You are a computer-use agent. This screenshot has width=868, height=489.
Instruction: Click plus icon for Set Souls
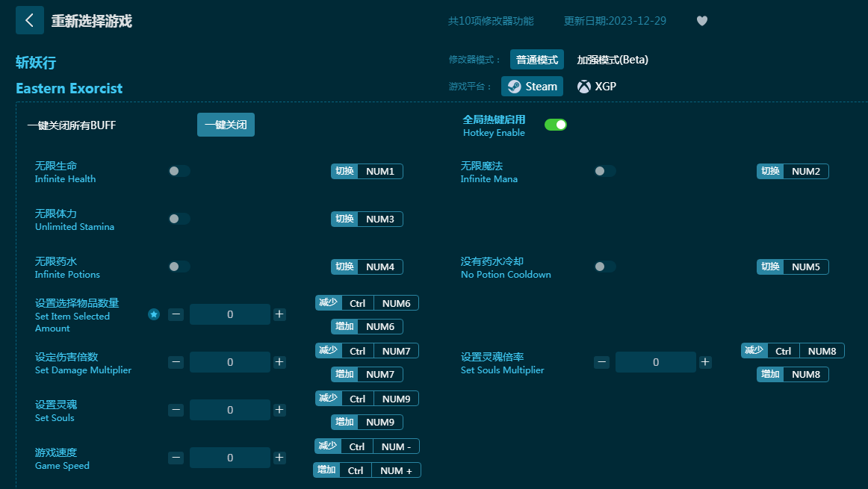279,410
